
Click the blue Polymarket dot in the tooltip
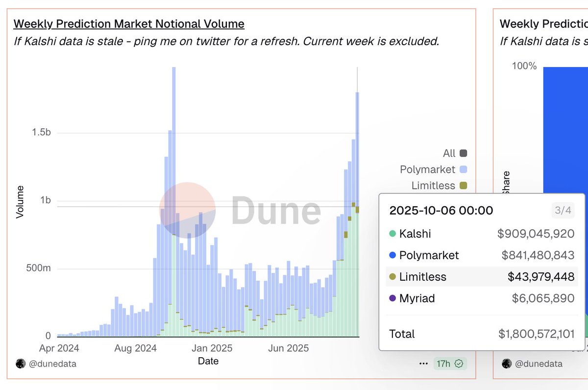coord(392,255)
